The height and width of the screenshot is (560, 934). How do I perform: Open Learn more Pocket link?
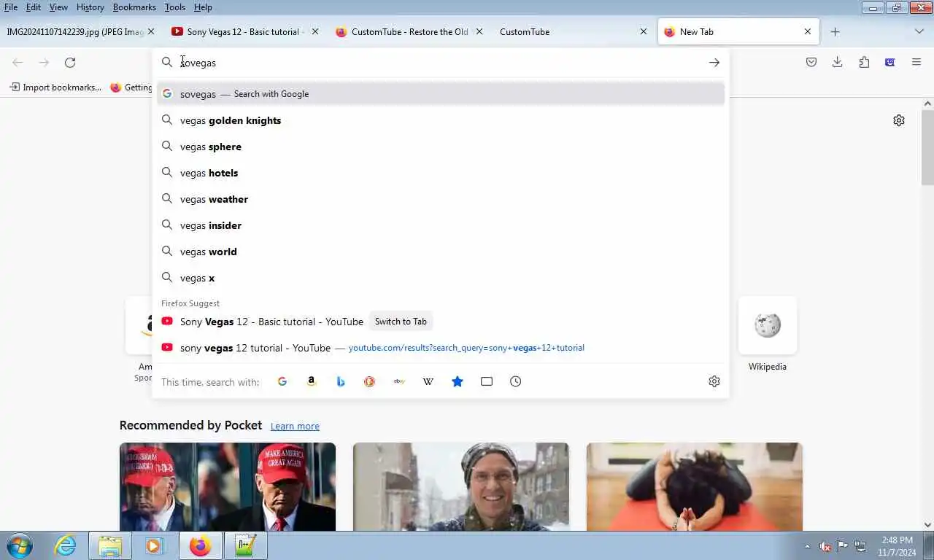(295, 426)
